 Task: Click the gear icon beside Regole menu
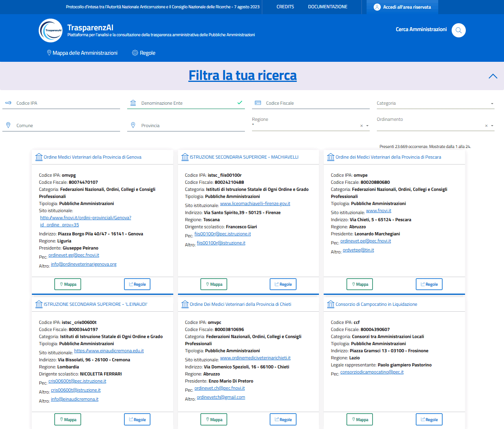click(135, 53)
